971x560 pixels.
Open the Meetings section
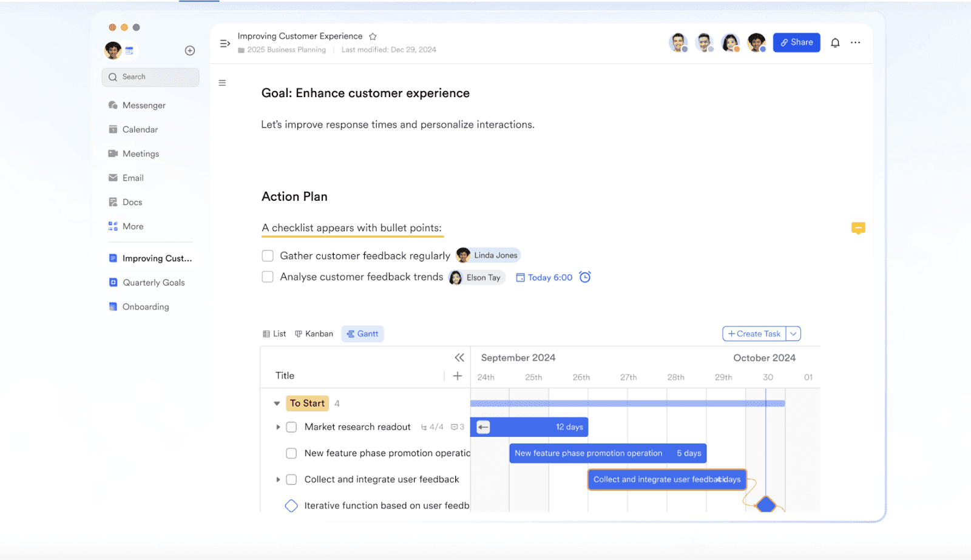tap(140, 153)
